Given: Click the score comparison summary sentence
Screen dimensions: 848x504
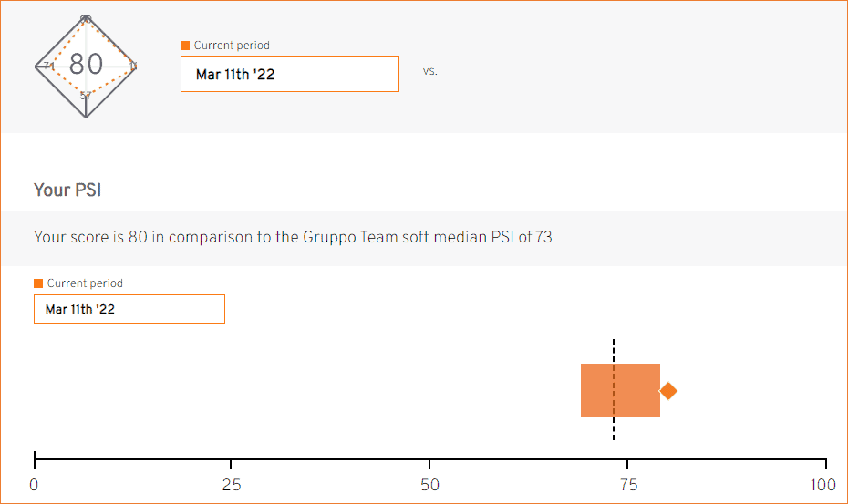Looking at the screenshot, I should pos(293,237).
